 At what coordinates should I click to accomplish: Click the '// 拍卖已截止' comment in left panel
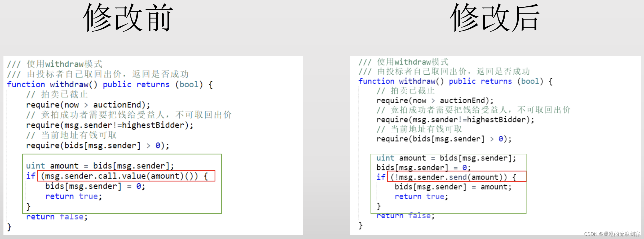tap(57, 95)
